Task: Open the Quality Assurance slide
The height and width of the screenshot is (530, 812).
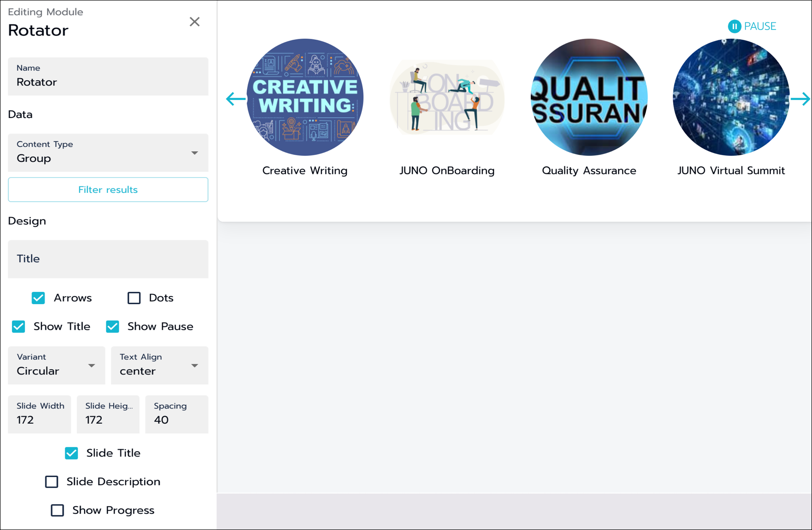Action: pyautogui.click(x=589, y=97)
